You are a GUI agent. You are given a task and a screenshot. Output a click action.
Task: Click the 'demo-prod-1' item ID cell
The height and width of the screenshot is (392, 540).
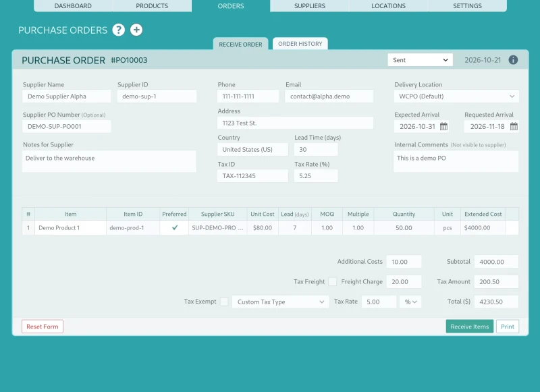[133, 228]
